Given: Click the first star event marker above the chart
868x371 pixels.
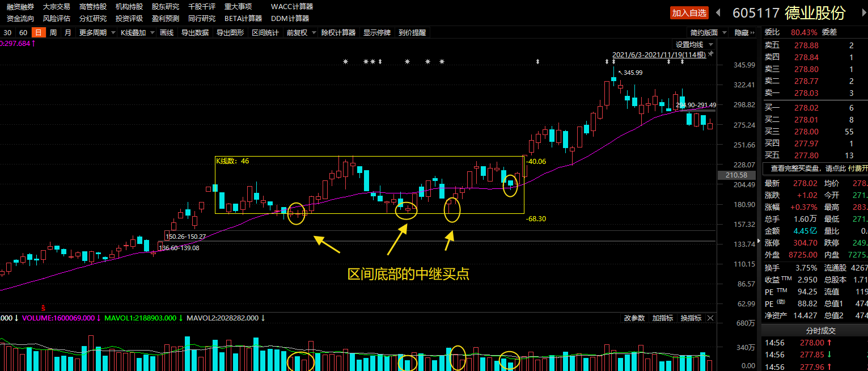Looking at the screenshot, I should pos(345,61).
